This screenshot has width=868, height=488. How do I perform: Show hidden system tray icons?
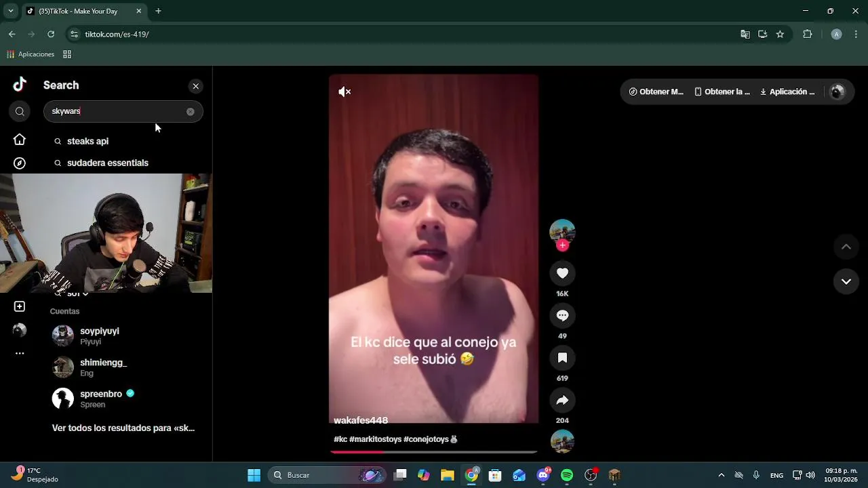721,475
